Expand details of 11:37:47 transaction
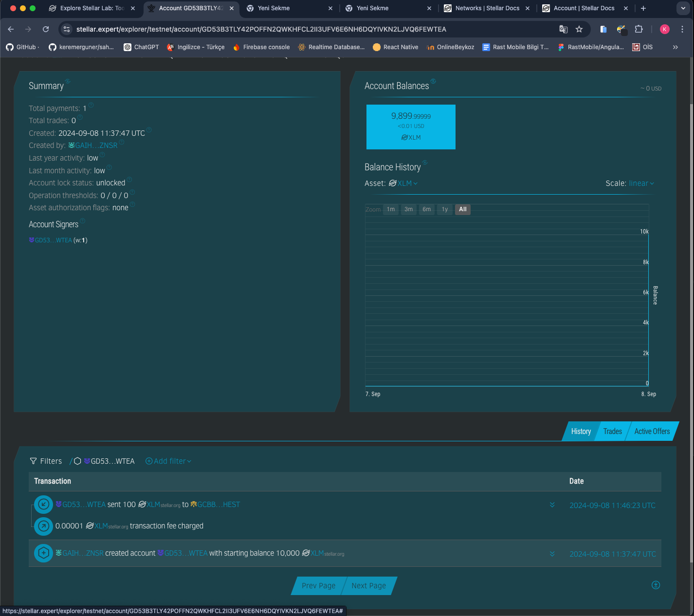 (552, 554)
